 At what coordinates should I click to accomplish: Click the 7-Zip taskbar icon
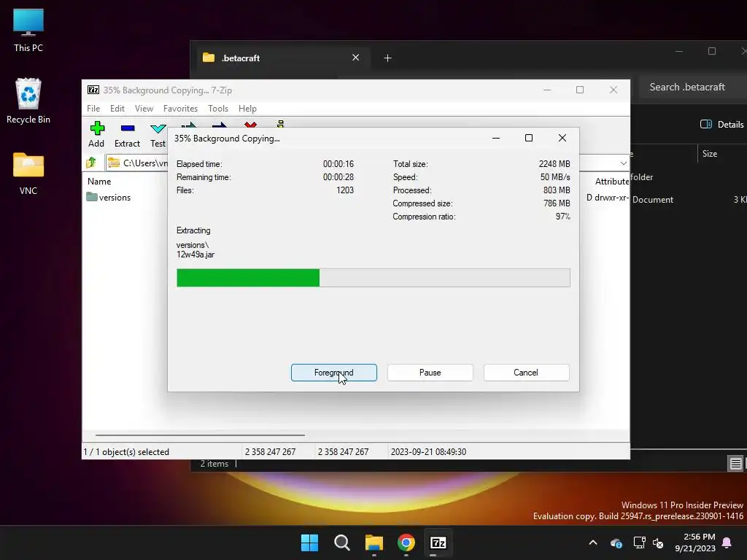click(438, 542)
